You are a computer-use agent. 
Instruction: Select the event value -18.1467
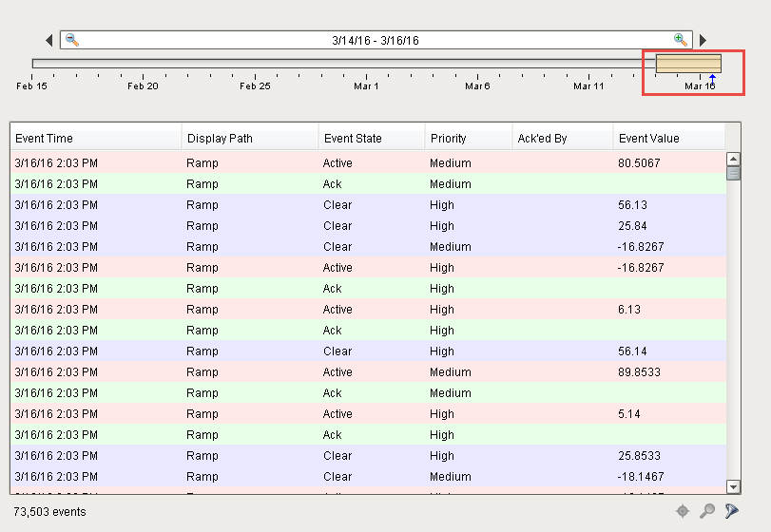(641, 477)
